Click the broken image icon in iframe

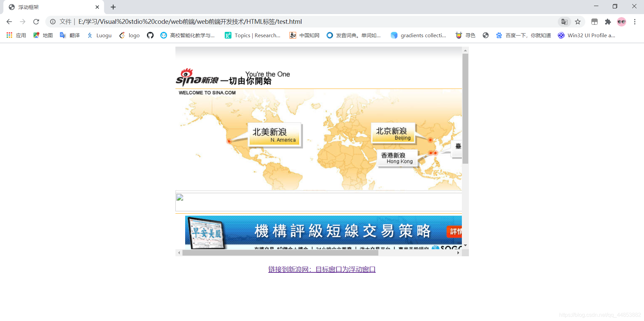(180, 197)
